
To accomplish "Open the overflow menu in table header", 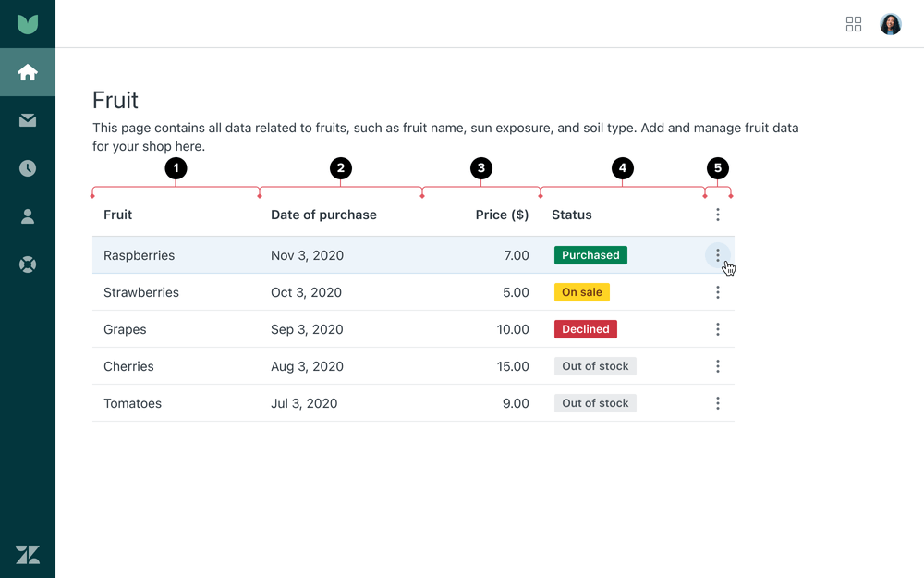I will click(x=718, y=215).
